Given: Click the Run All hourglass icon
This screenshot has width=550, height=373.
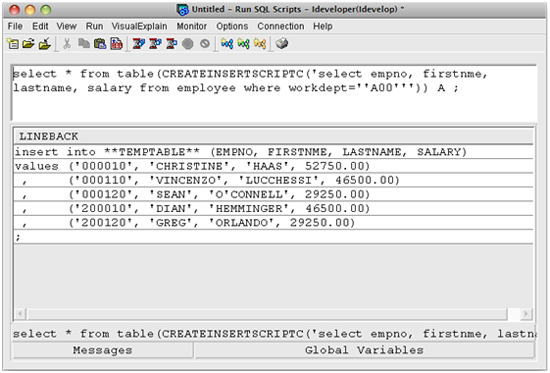Looking at the screenshot, I should click(139, 44).
